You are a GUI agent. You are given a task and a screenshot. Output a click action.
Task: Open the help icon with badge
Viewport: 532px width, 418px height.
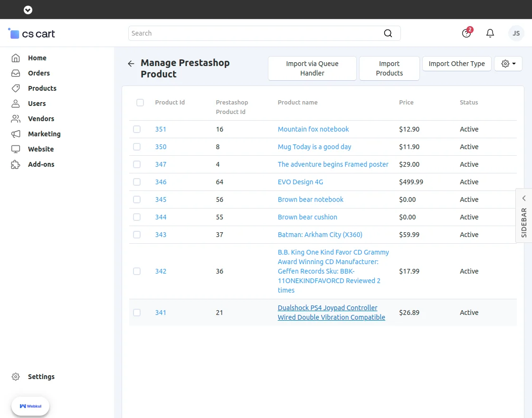466,33
